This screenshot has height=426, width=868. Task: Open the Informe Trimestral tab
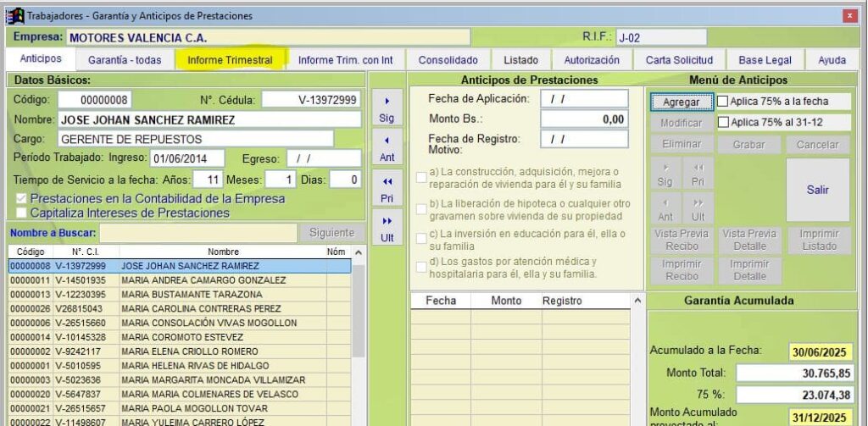pos(230,60)
